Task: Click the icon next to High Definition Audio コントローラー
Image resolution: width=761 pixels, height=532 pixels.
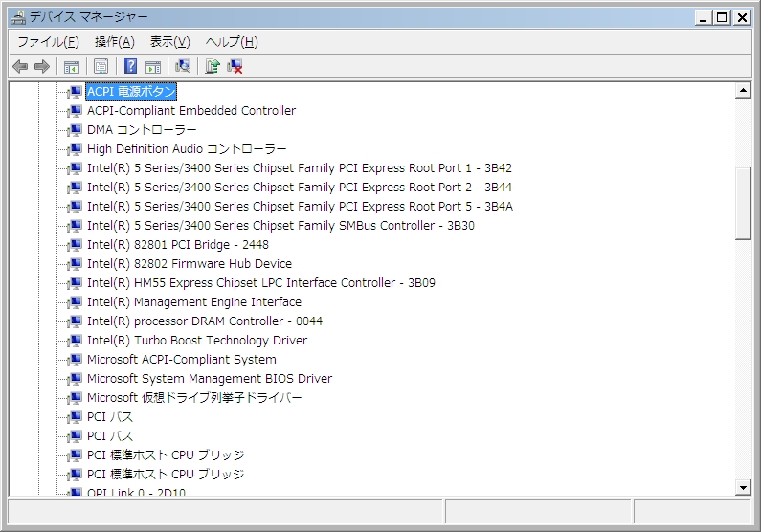Action: (76, 149)
